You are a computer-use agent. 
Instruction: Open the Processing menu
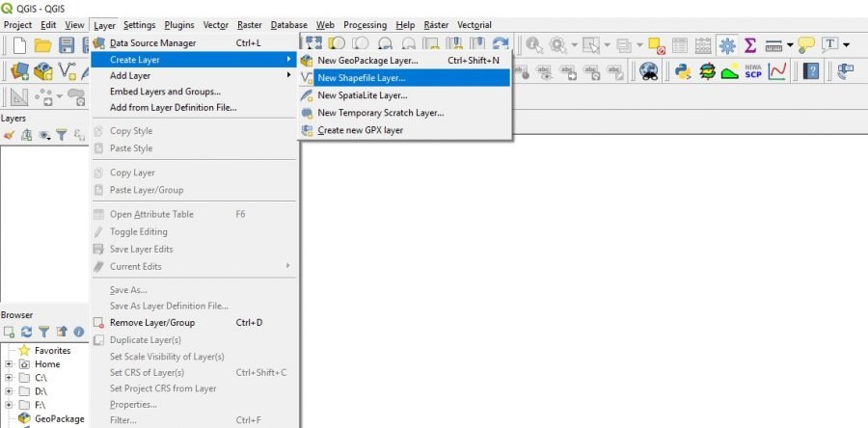(x=365, y=25)
